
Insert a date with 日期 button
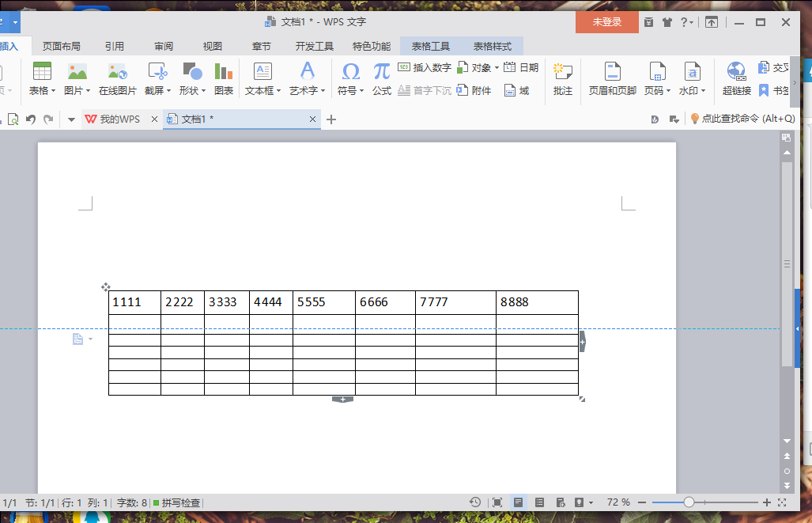point(522,68)
